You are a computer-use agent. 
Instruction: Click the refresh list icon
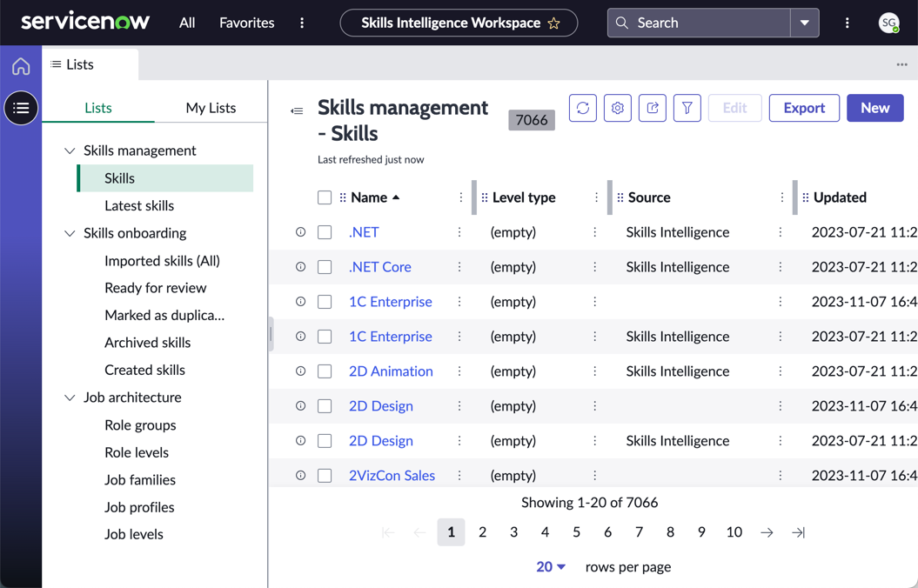click(582, 108)
